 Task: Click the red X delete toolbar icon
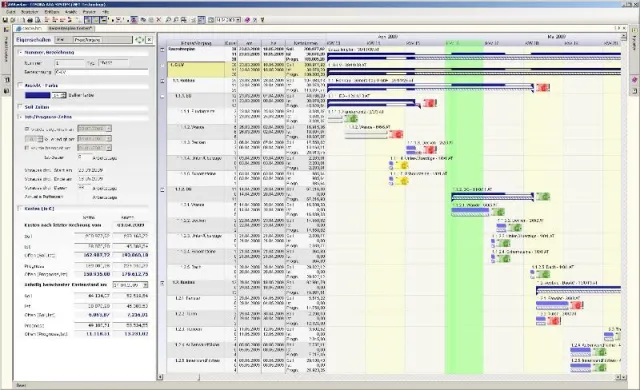159,20
